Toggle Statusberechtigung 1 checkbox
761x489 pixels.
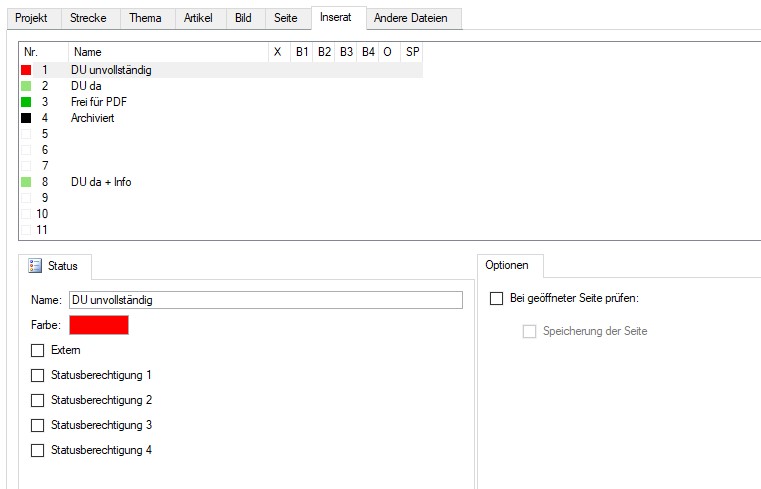point(38,375)
